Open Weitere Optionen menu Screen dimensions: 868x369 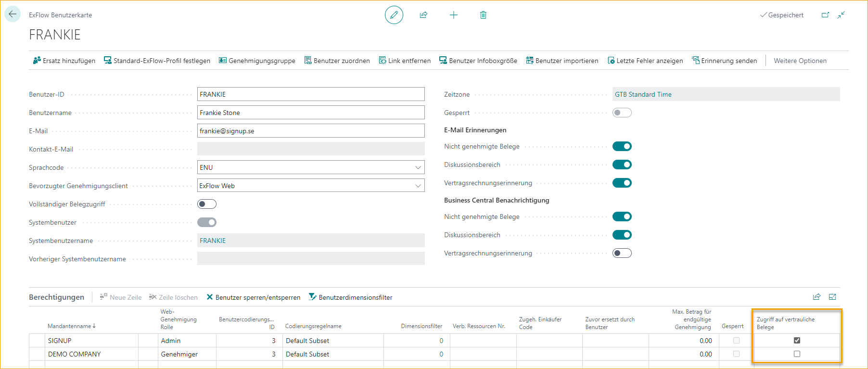coord(800,61)
